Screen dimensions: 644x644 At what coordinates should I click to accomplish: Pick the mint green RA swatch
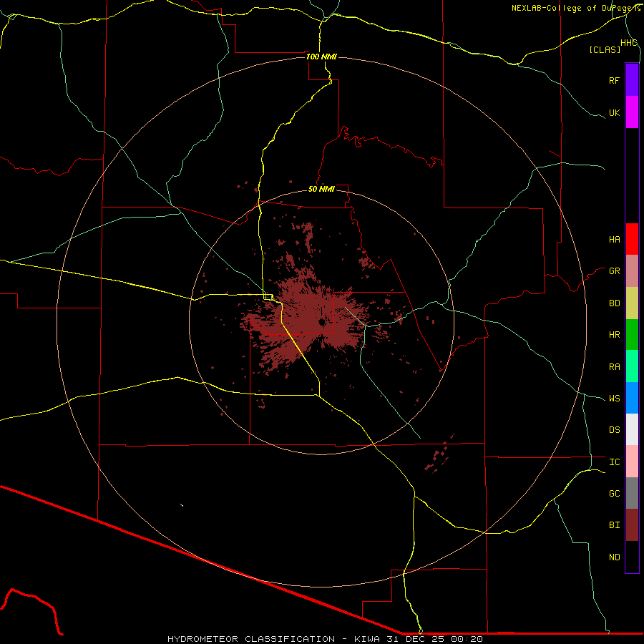pyautogui.click(x=632, y=366)
